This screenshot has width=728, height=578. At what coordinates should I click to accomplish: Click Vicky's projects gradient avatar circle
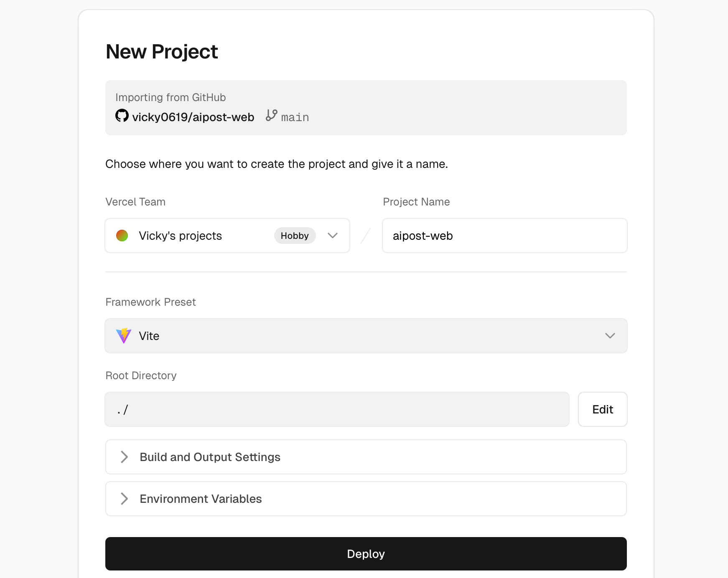pos(122,236)
